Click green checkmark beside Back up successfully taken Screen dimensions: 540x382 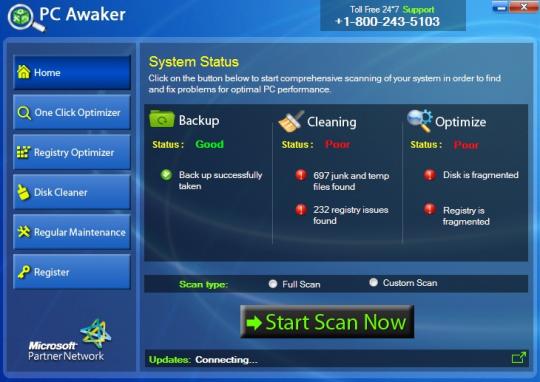[x=166, y=175]
